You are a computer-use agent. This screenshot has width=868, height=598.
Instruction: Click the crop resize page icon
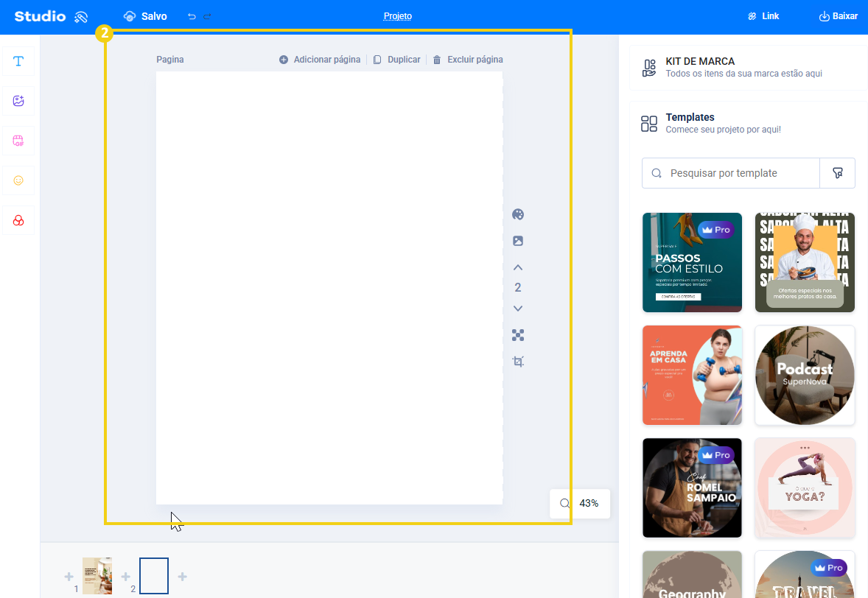point(517,362)
